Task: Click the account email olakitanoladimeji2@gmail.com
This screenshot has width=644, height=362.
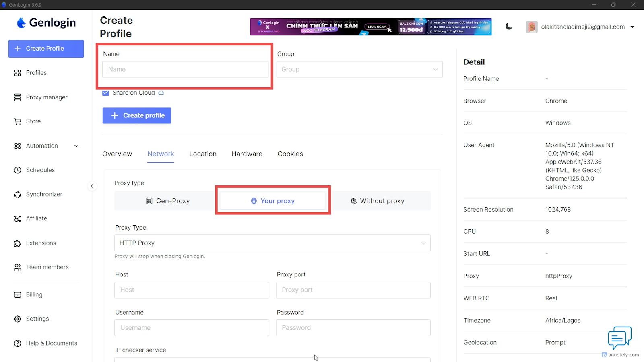Action: click(583, 27)
